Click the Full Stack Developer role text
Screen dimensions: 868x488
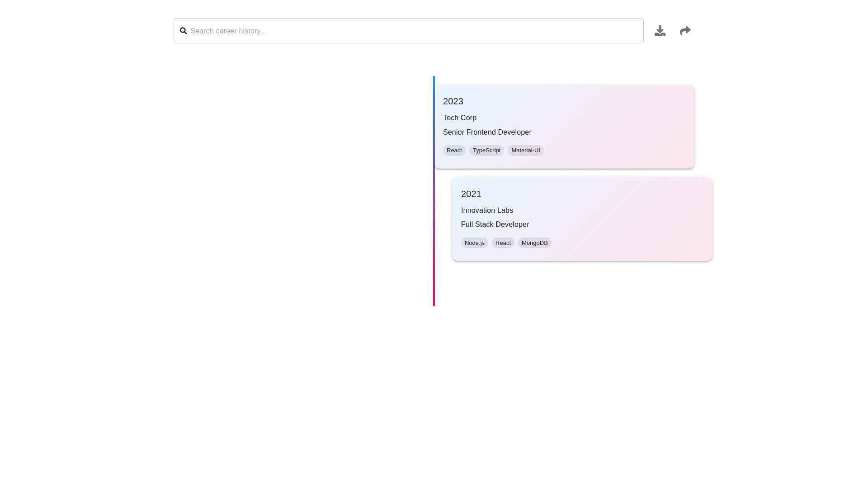click(495, 224)
